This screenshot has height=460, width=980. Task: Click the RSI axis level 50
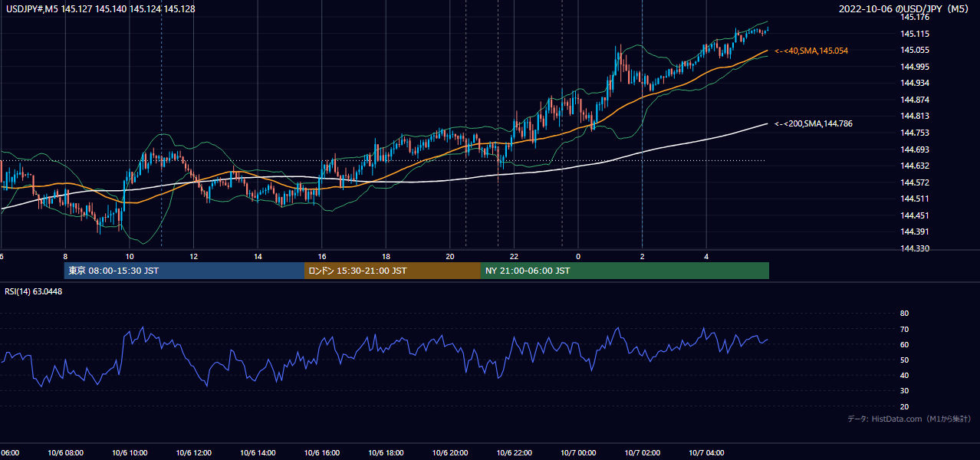904,360
